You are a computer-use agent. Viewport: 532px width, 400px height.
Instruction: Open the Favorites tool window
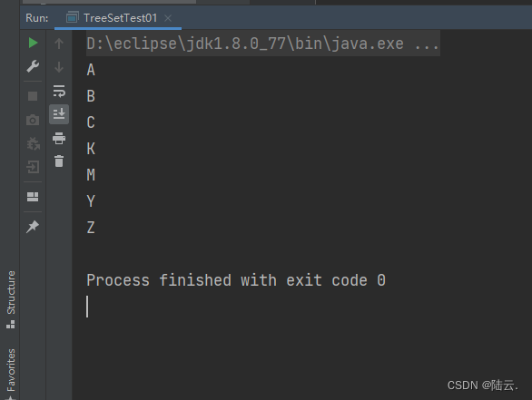(11, 374)
